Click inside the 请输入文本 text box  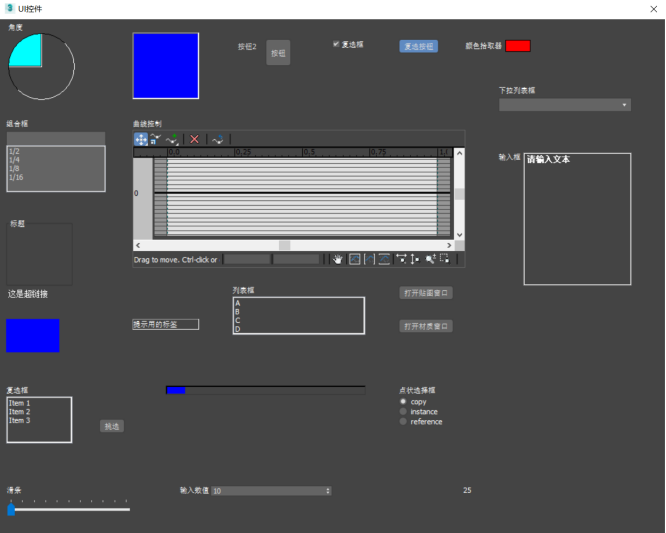pyautogui.click(x=577, y=219)
